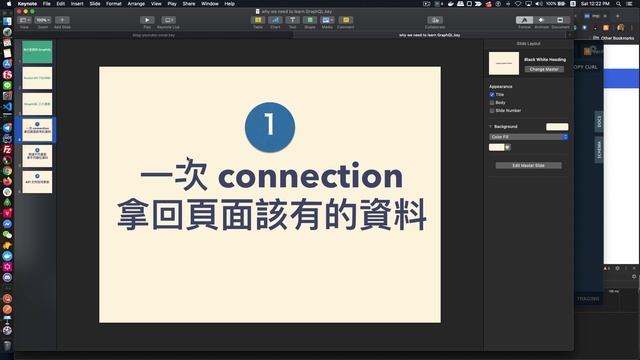The image size is (640, 360).
Task: Switch to the Format inspector
Action: tap(524, 20)
